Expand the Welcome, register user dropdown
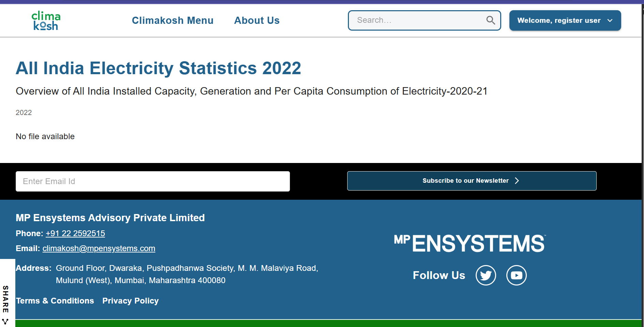The width and height of the screenshot is (644, 327). click(x=559, y=20)
